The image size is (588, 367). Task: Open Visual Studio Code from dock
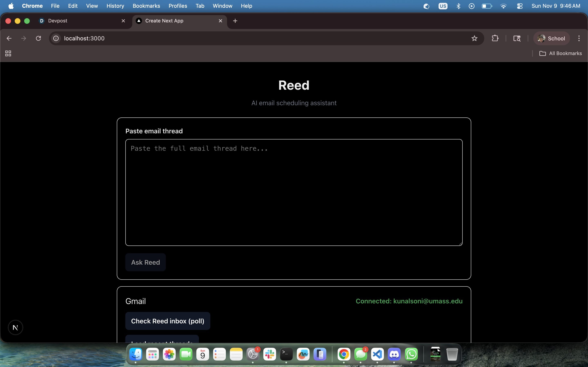click(377, 354)
